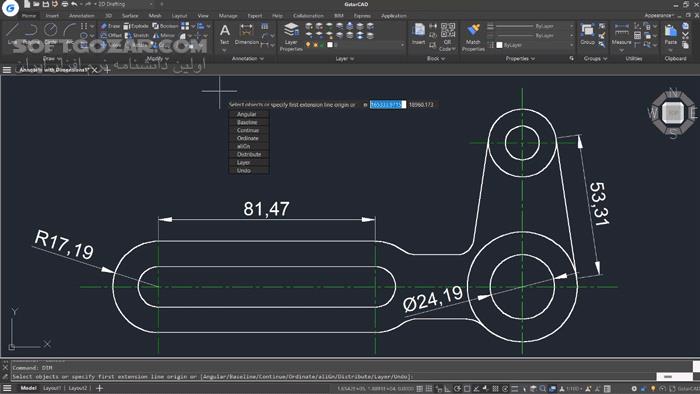Open the Insert ribbon tab

pyautogui.click(x=52, y=16)
